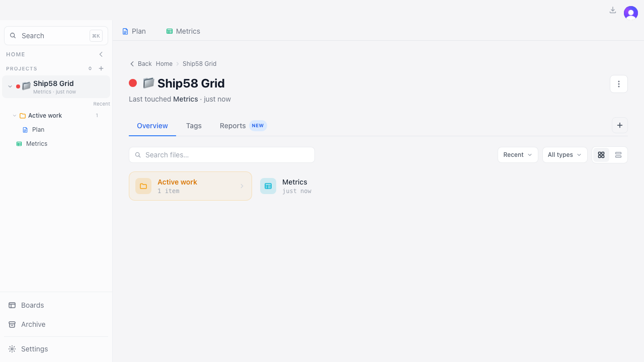
Task: Open Boards in the sidebar
Action: click(56, 305)
